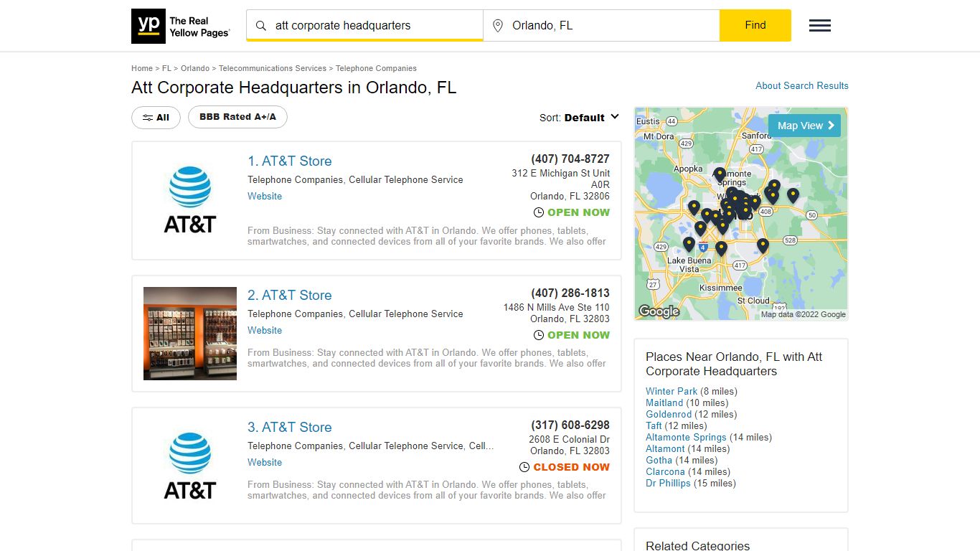980x551 pixels.
Task: Open the 1. AT&T Store listing title
Action: click(x=290, y=161)
